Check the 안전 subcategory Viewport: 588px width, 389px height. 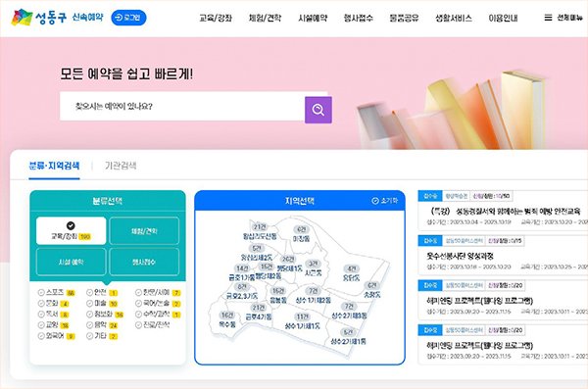pyautogui.click(x=102, y=292)
